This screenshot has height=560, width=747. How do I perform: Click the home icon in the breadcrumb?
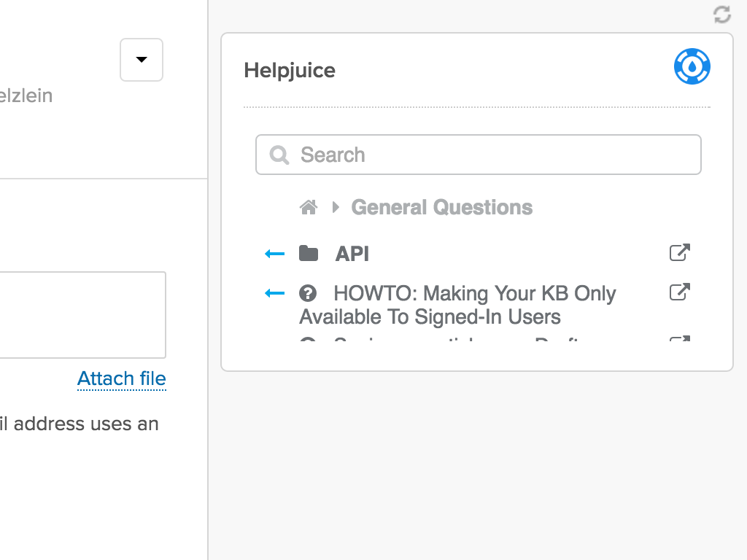point(309,208)
